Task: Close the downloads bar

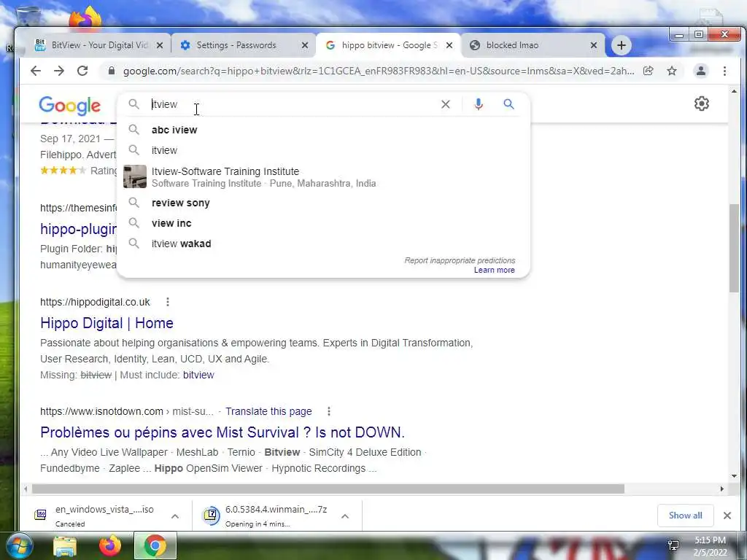Action: point(727,516)
